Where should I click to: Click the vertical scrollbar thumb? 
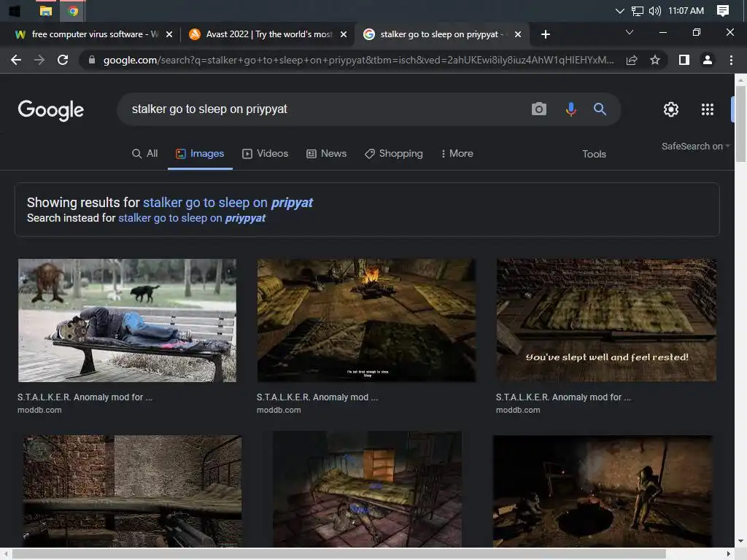tap(740, 124)
